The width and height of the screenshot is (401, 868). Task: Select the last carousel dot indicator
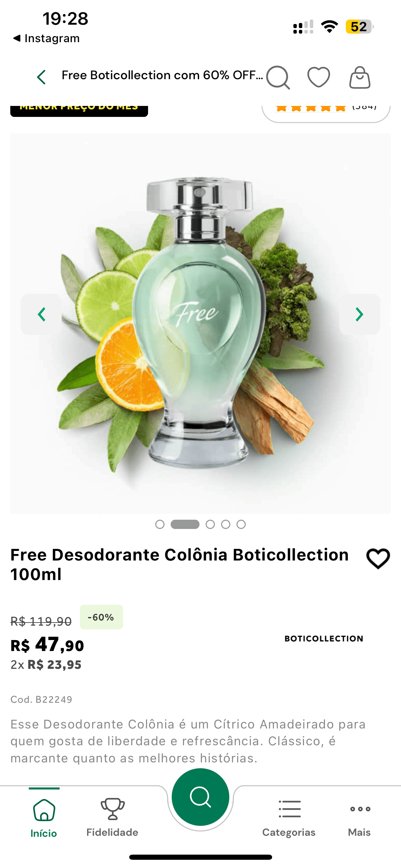[x=241, y=525]
